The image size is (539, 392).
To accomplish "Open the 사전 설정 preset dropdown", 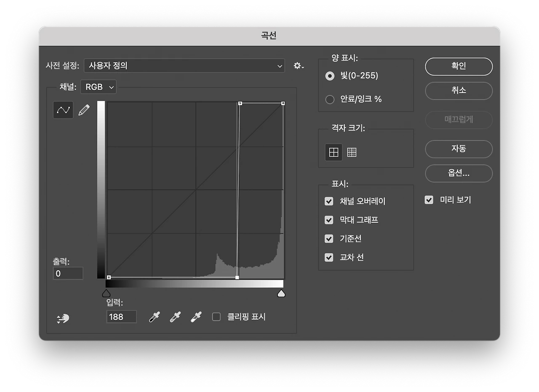I will click(184, 66).
